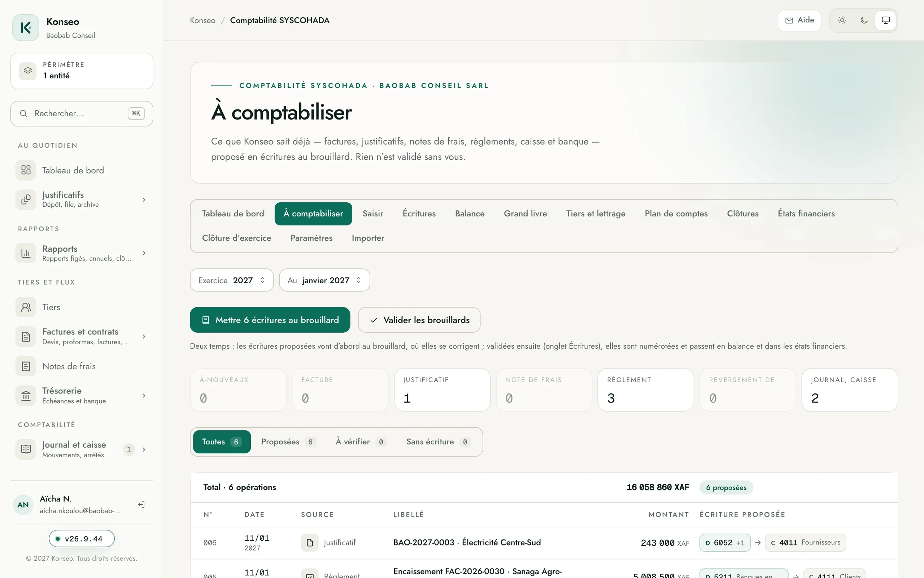Viewport: 924px width, 578px height.
Task: Click the D 6052 +1 debit chip
Action: tap(725, 543)
